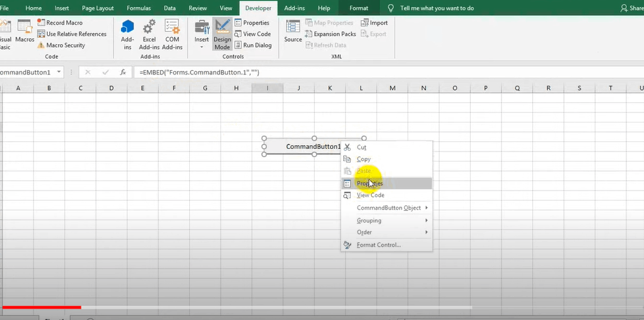Click Record Macro in Code group

click(x=60, y=23)
